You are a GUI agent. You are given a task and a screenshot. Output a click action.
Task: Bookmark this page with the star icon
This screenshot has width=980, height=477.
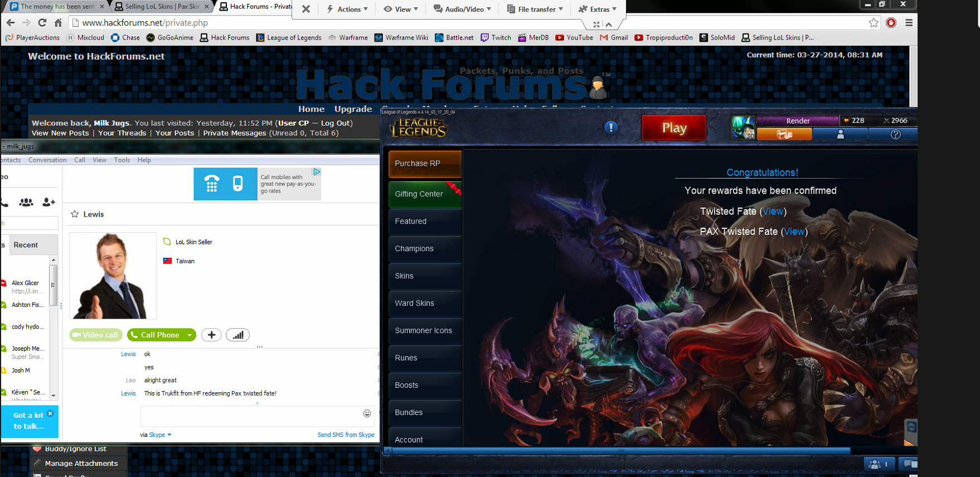(x=874, y=23)
